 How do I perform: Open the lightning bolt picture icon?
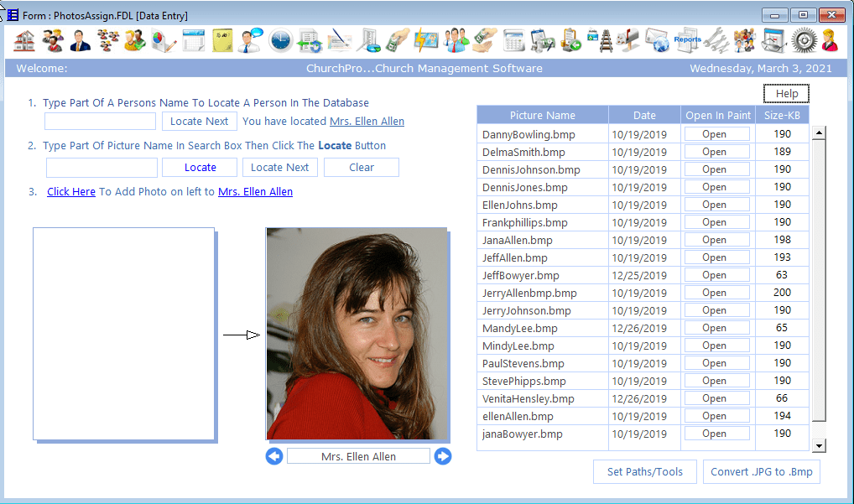426,41
